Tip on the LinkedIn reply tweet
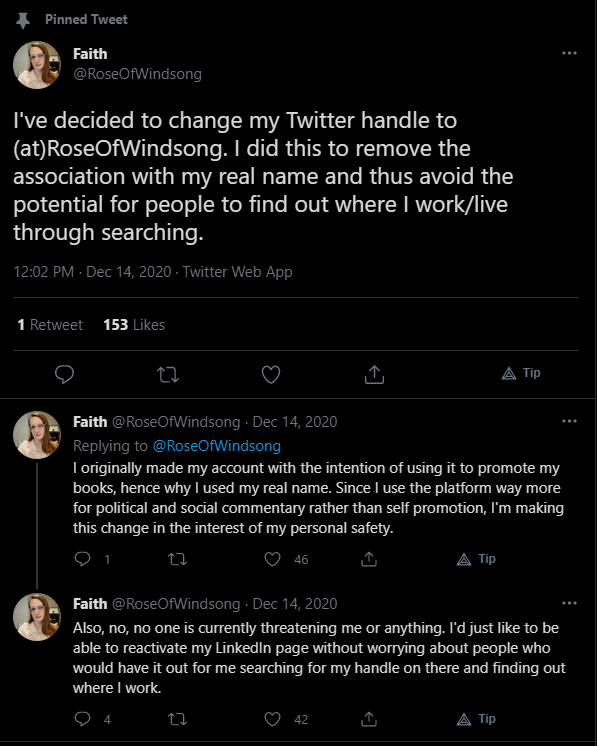 [x=476, y=719]
